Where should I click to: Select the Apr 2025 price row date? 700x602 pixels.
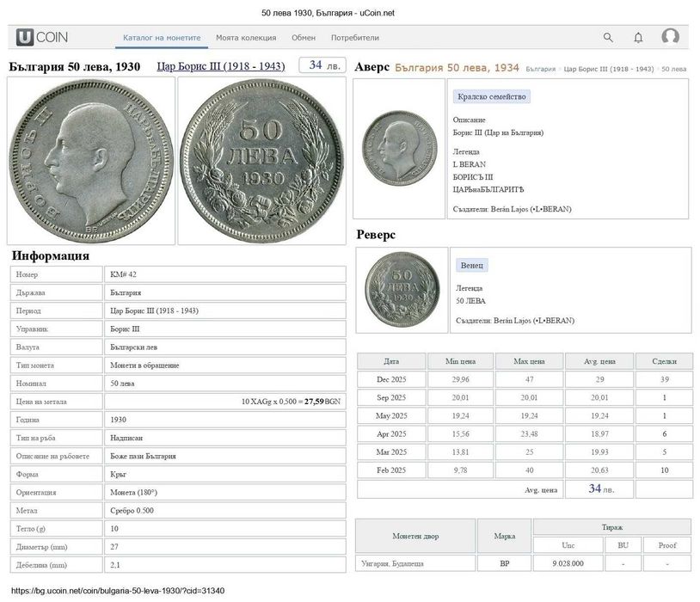click(391, 434)
